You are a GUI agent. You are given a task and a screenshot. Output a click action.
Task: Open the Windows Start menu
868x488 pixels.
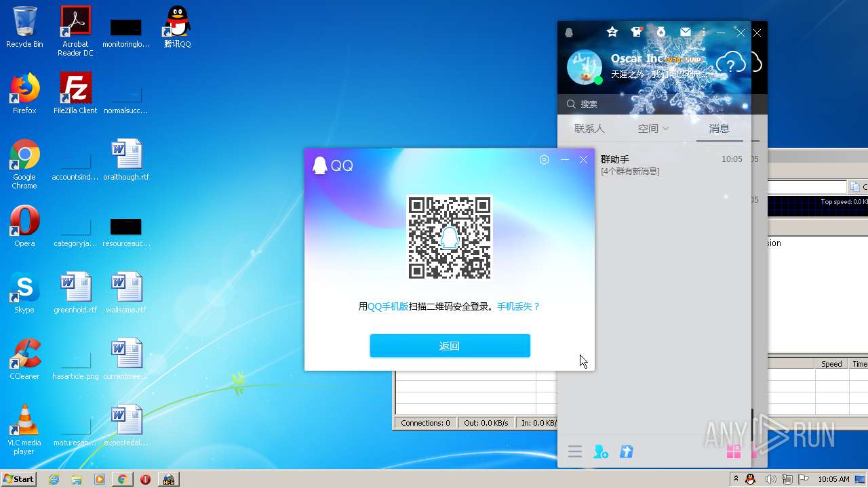(19, 479)
